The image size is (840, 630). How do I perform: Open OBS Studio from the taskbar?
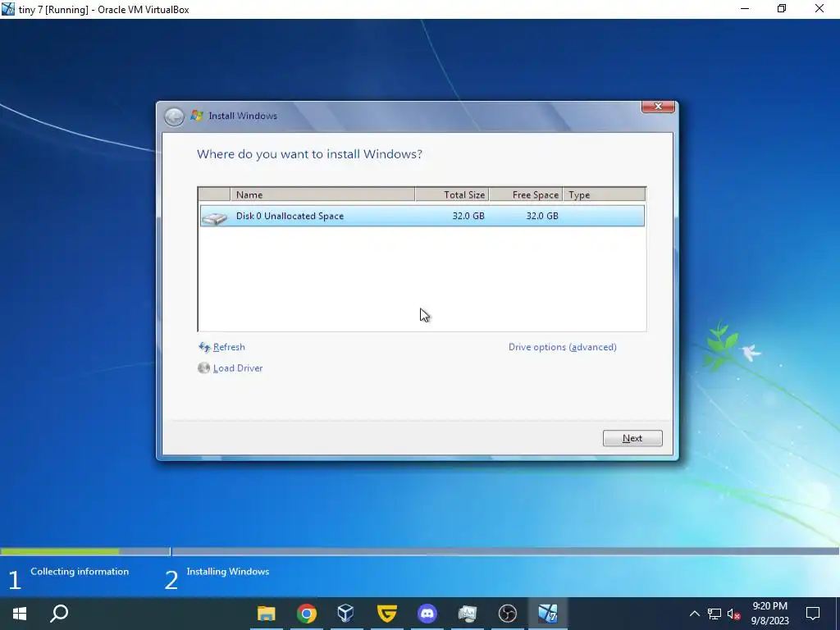point(507,614)
